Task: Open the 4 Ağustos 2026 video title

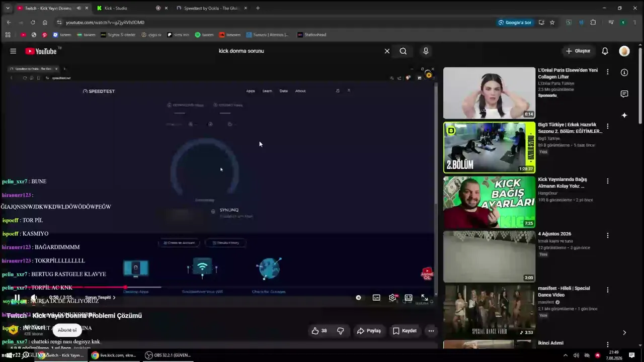Action: click(x=554, y=234)
